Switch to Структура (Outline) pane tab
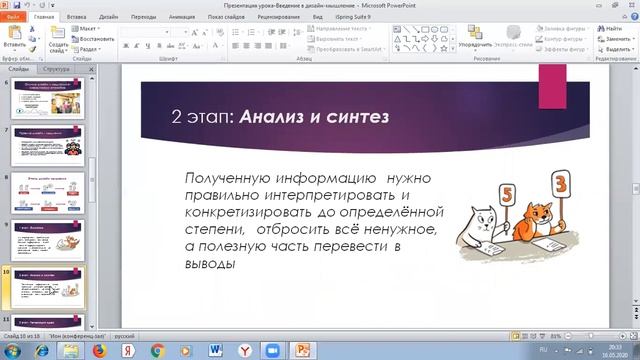 coord(56,69)
